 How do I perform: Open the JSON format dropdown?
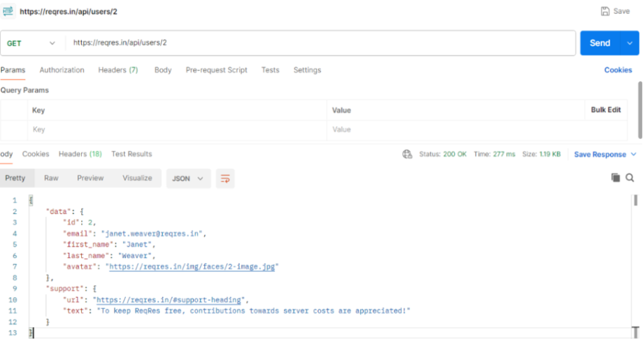pyautogui.click(x=187, y=178)
